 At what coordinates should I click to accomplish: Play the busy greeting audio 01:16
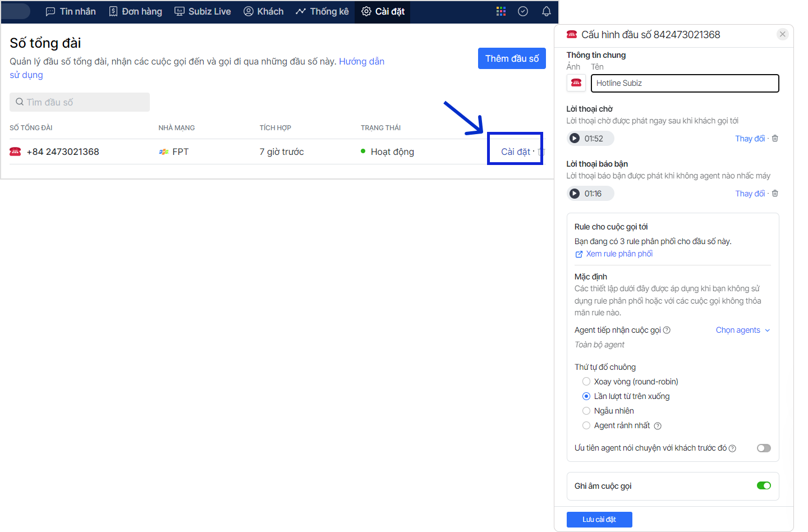click(575, 194)
